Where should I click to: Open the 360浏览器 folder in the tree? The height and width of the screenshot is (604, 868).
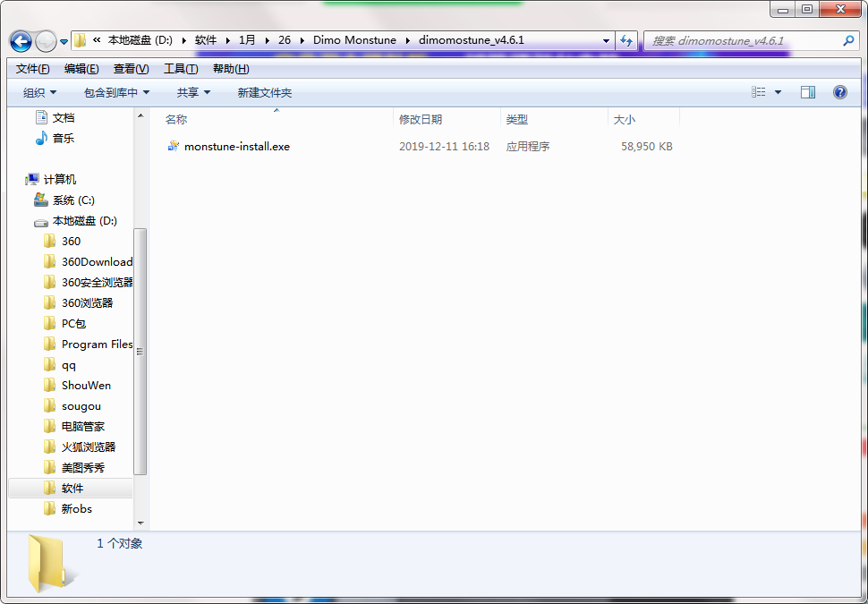pyautogui.click(x=87, y=302)
